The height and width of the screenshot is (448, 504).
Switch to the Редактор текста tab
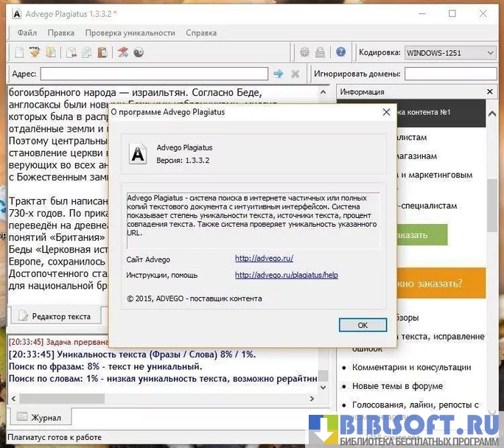pos(54,316)
